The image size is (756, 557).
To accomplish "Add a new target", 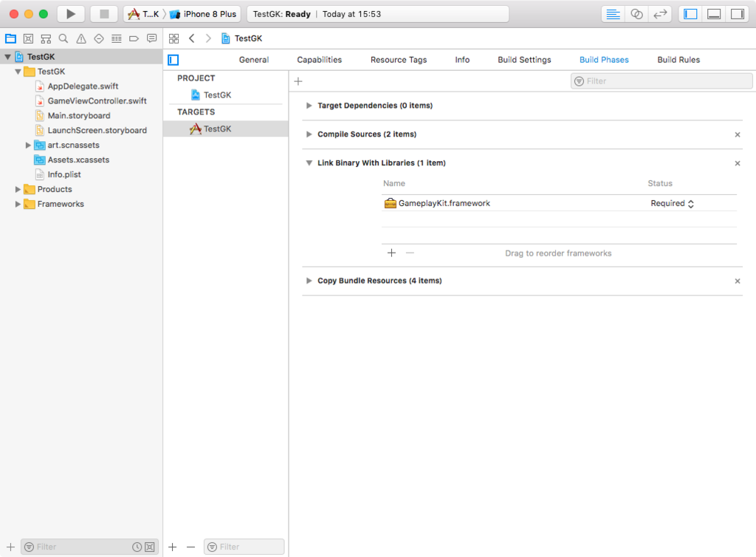I will coord(173,547).
